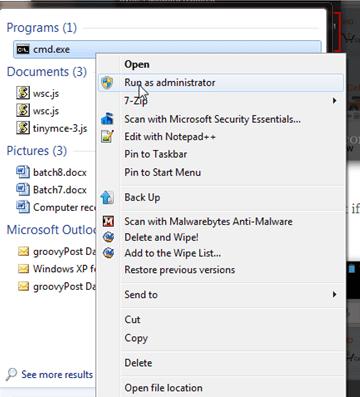Click the Notepad++ edit icon

[107, 137]
